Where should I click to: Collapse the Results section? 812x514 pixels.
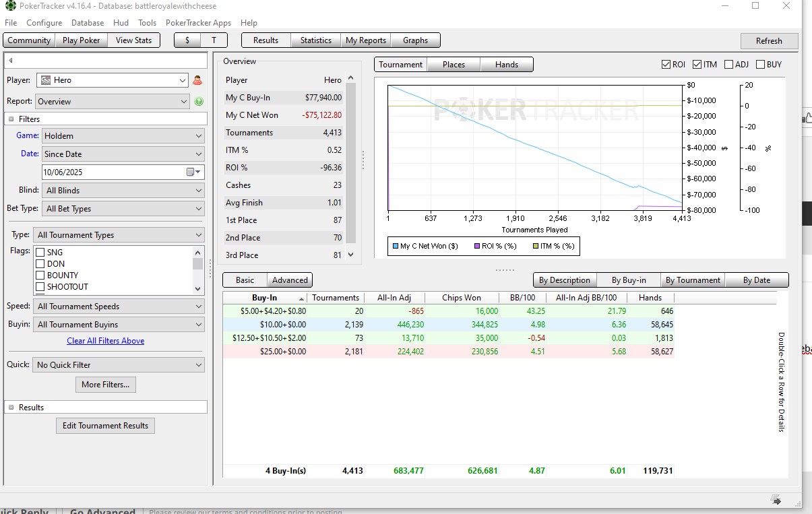11,408
